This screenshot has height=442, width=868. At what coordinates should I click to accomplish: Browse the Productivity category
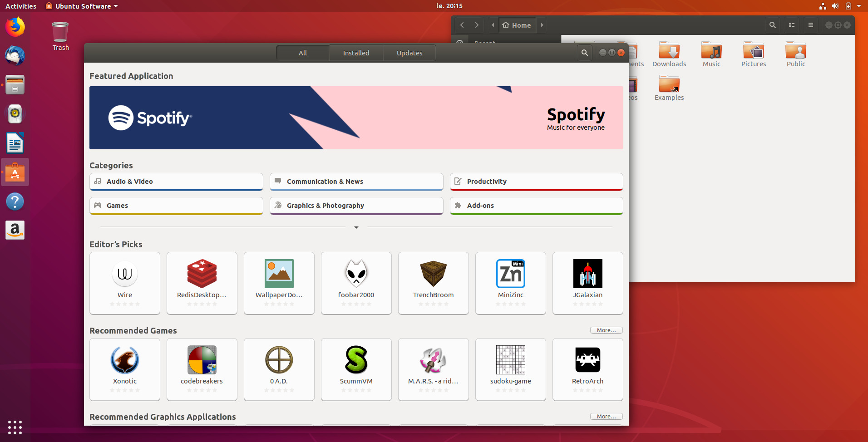[x=537, y=182]
